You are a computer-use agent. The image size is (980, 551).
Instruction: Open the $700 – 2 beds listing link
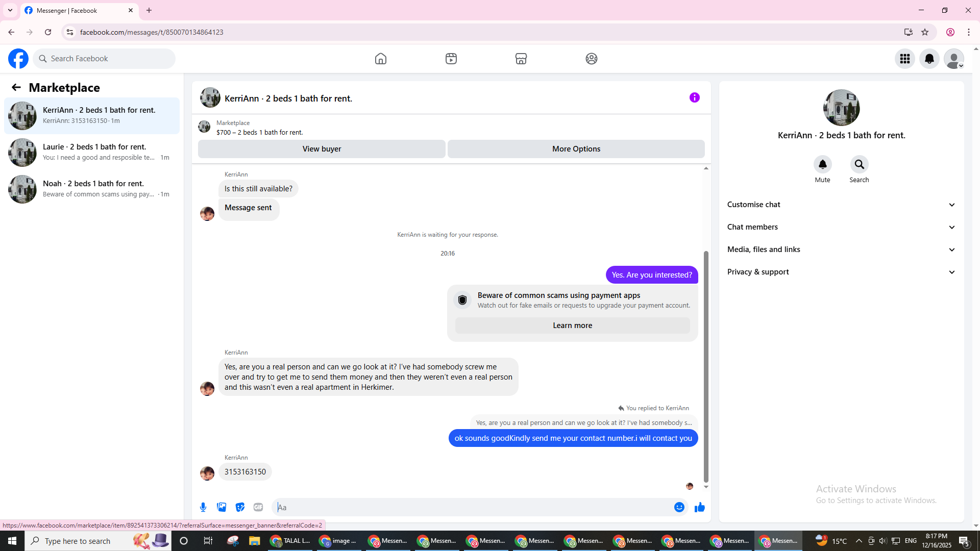tap(260, 132)
